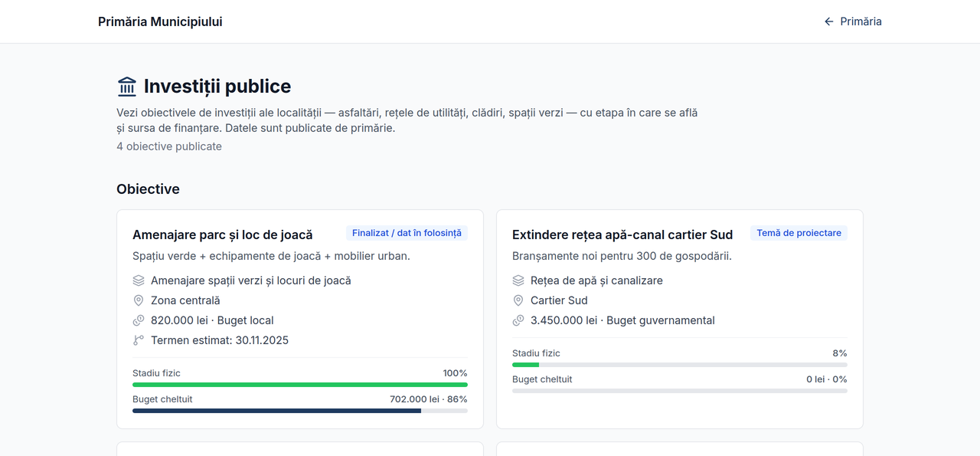Click the branch icon beside Termen estimat
Screen dimensions: 980x456
point(139,340)
